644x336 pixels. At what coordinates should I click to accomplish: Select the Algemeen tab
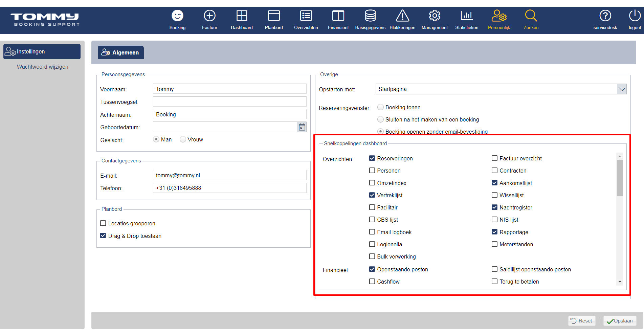tap(121, 52)
